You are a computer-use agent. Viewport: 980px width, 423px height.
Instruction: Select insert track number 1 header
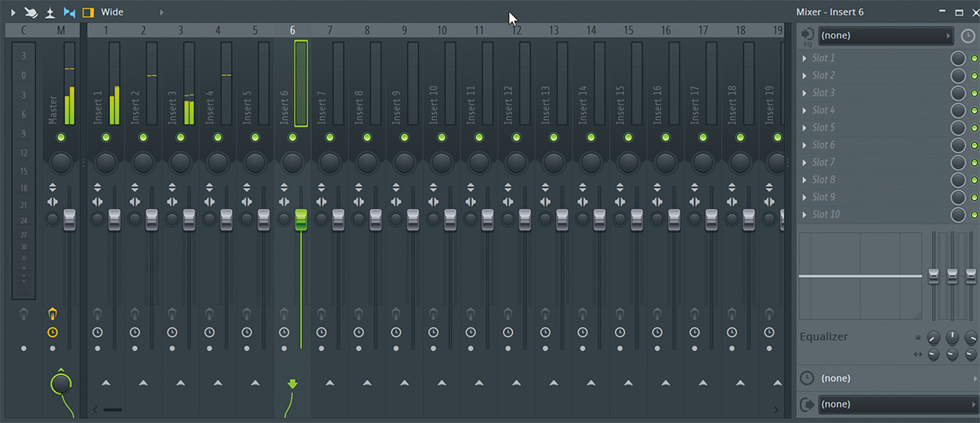[106, 30]
